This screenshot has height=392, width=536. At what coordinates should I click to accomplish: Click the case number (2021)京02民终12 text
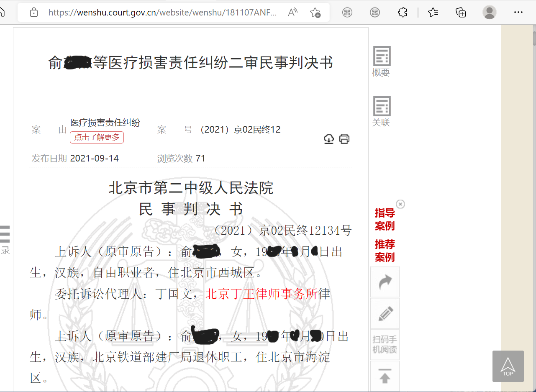click(241, 130)
